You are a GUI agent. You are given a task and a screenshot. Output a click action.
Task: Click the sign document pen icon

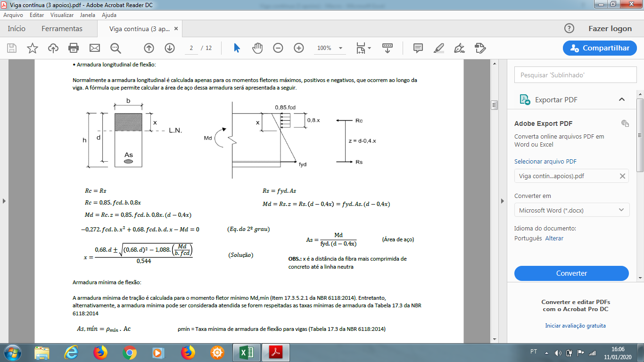tap(459, 48)
